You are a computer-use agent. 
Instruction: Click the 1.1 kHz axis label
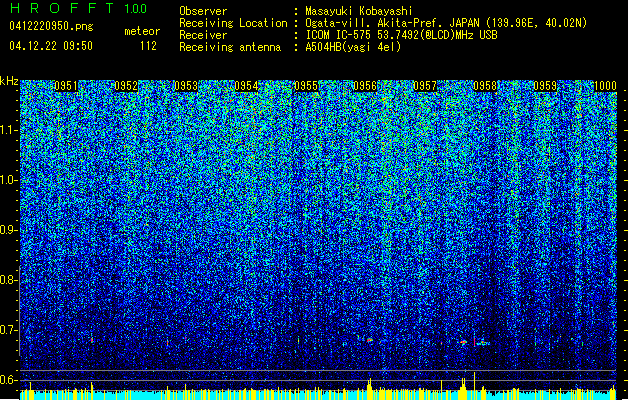tap(9, 130)
